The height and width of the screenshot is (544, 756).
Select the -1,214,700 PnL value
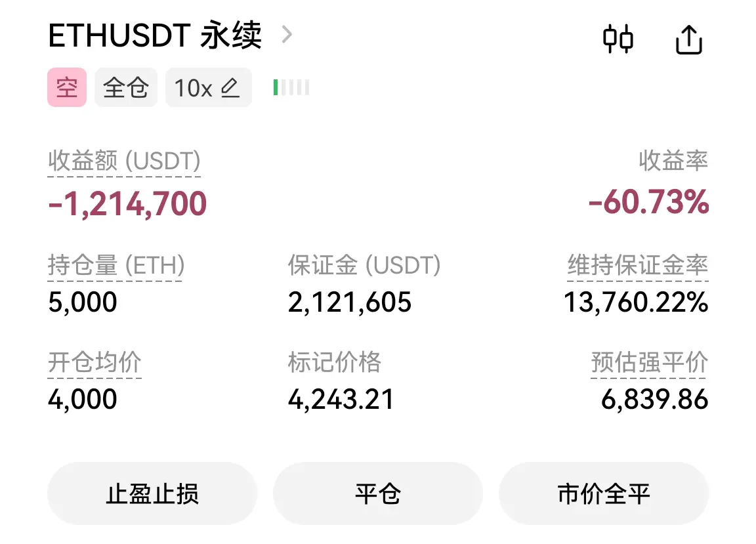click(127, 204)
